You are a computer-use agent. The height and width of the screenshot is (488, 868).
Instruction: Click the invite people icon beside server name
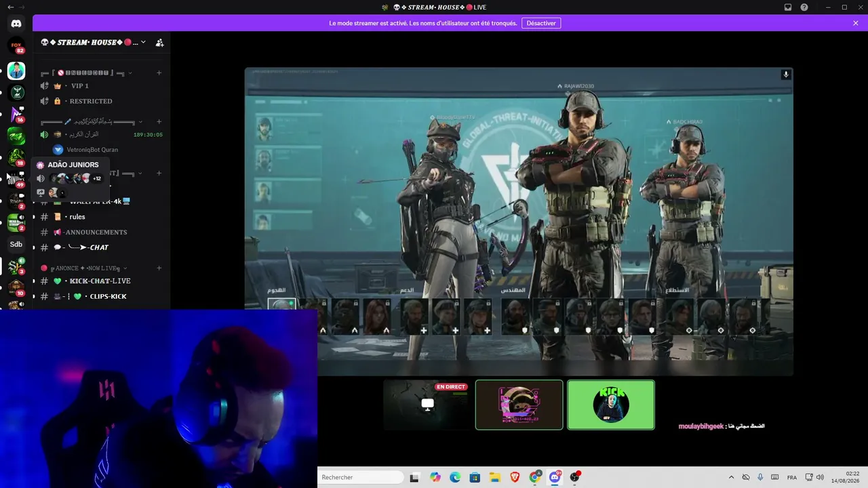coord(159,43)
